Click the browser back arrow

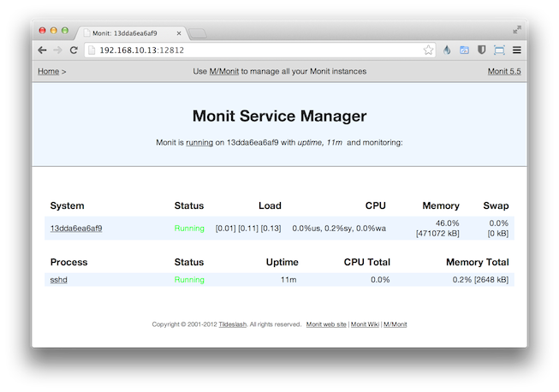pos(43,50)
